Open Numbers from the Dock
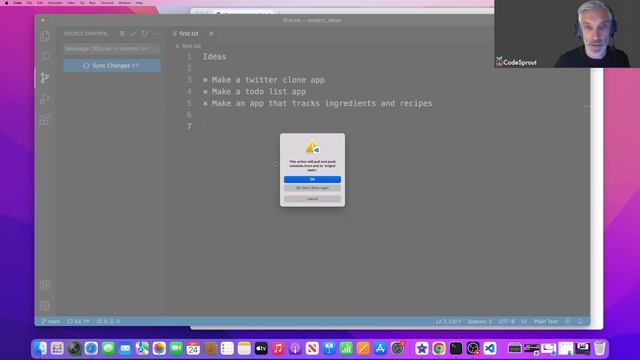The width and height of the screenshot is (640, 360). tap(346, 348)
